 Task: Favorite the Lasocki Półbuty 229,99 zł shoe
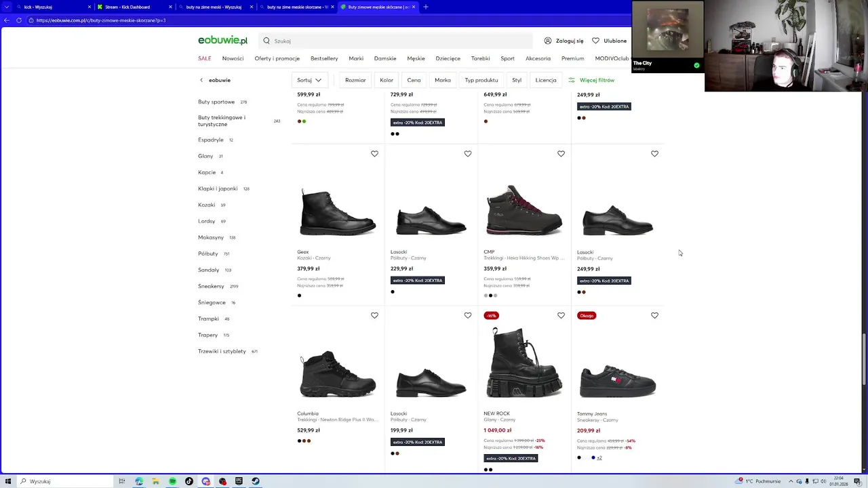click(x=468, y=154)
